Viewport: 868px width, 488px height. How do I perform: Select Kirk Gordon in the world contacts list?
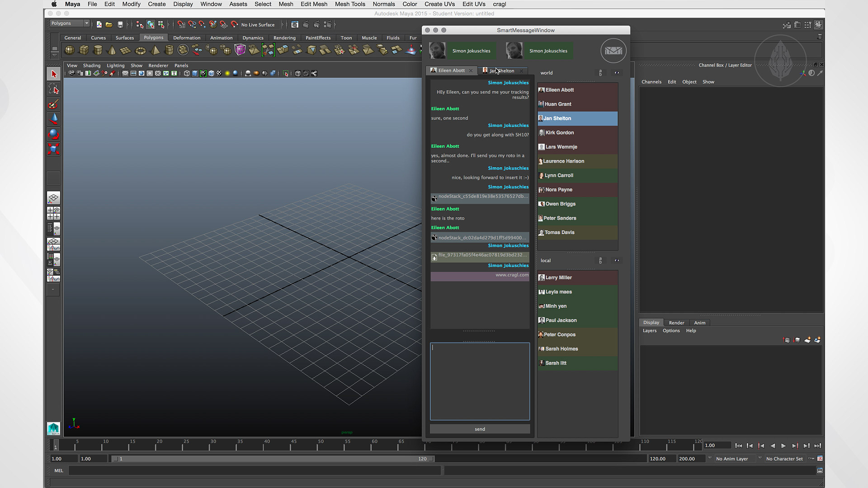coord(559,133)
